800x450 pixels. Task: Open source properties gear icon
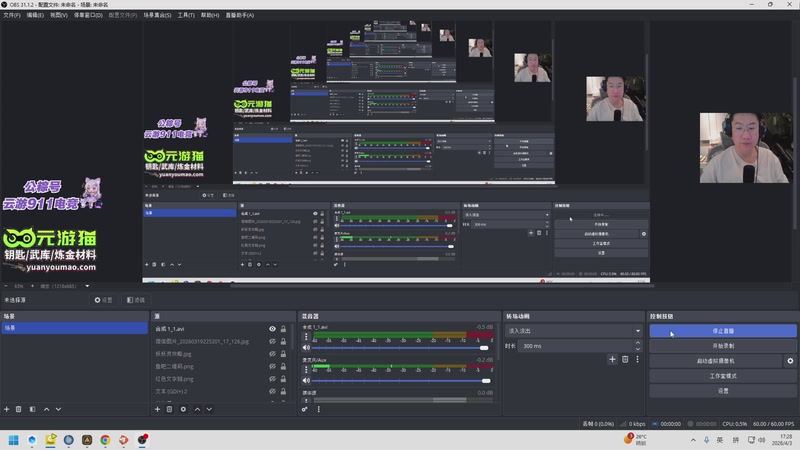click(183, 409)
